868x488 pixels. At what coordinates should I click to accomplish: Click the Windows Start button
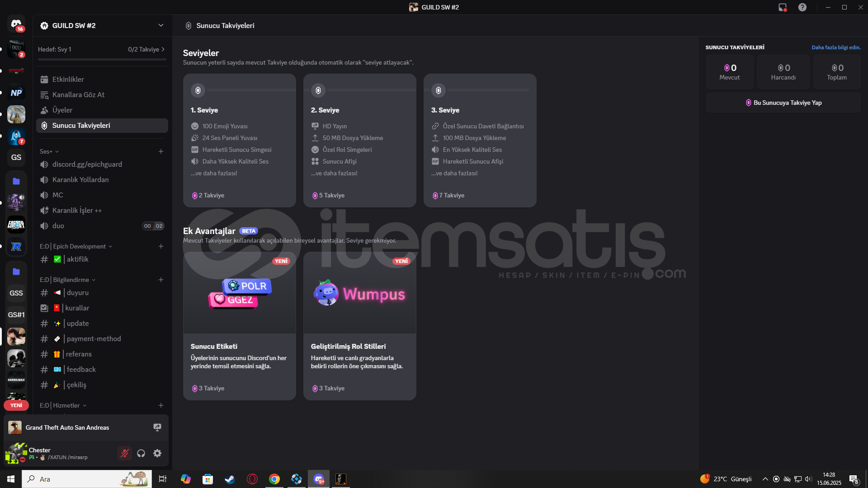tap(11, 479)
